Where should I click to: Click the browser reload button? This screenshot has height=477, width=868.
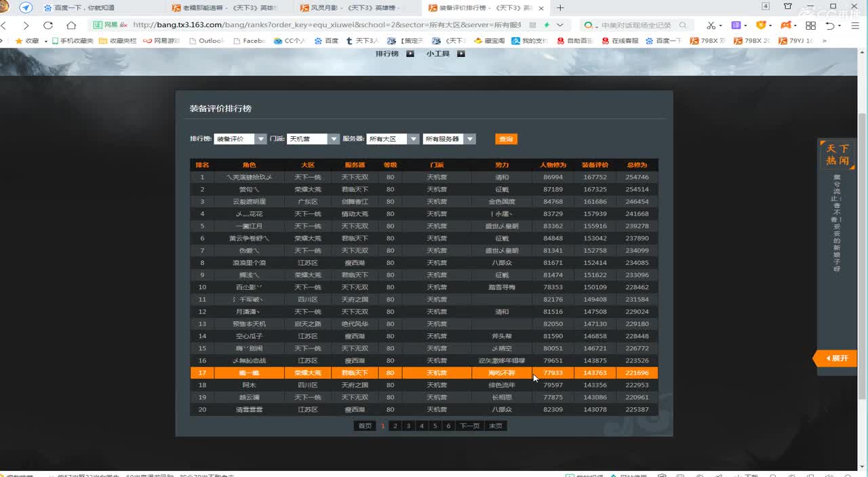click(48, 25)
